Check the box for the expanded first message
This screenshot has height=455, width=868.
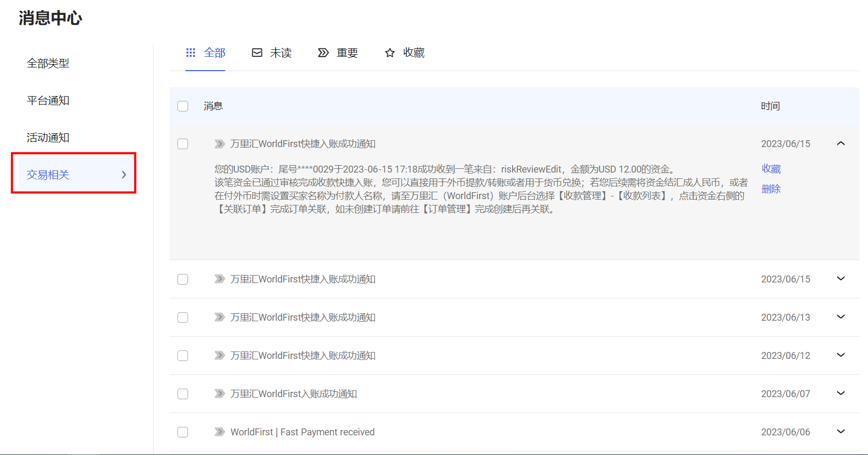coord(183,144)
